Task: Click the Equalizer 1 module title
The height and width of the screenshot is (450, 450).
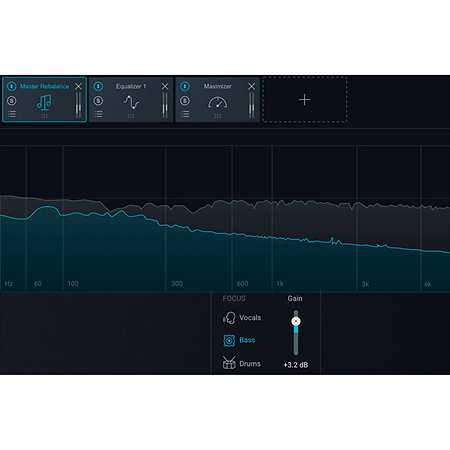Action: pyautogui.click(x=131, y=86)
